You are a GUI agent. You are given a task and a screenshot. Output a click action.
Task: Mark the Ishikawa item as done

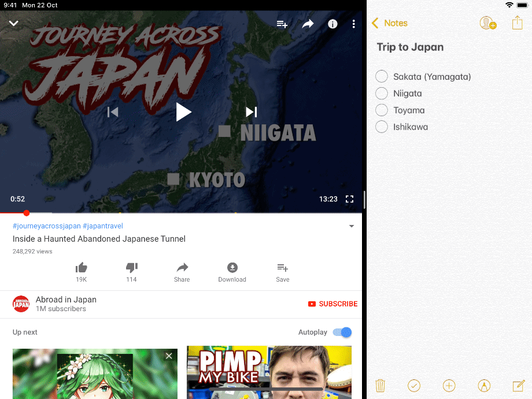coord(382,127)
